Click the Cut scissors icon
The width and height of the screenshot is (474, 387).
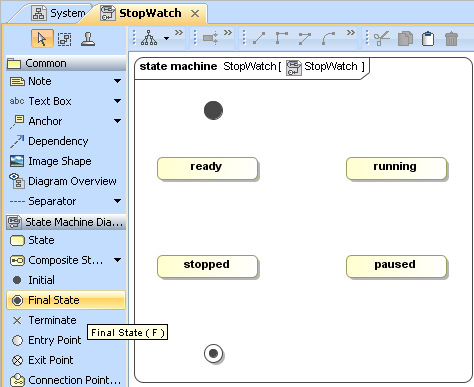(x=382, y=38)
